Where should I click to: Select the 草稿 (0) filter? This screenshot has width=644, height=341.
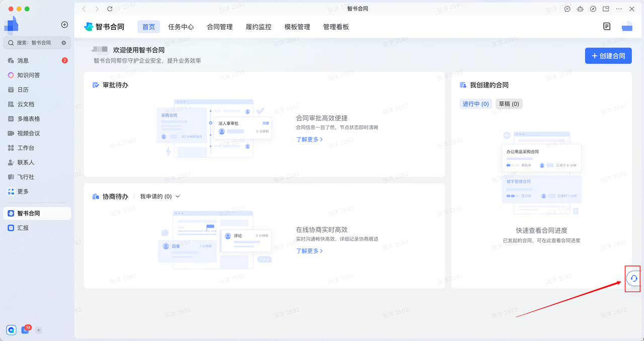[x=509, y=104]
